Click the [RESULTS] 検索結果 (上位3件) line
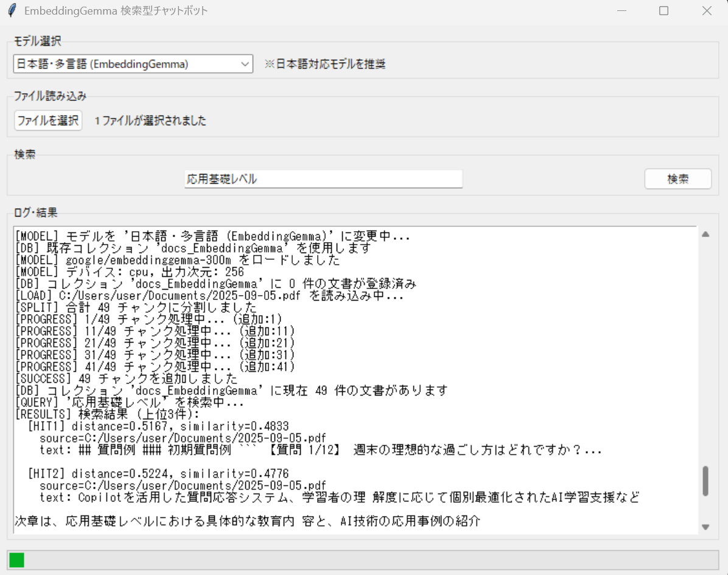Screen dimensions: 728x575 [107, 414]
